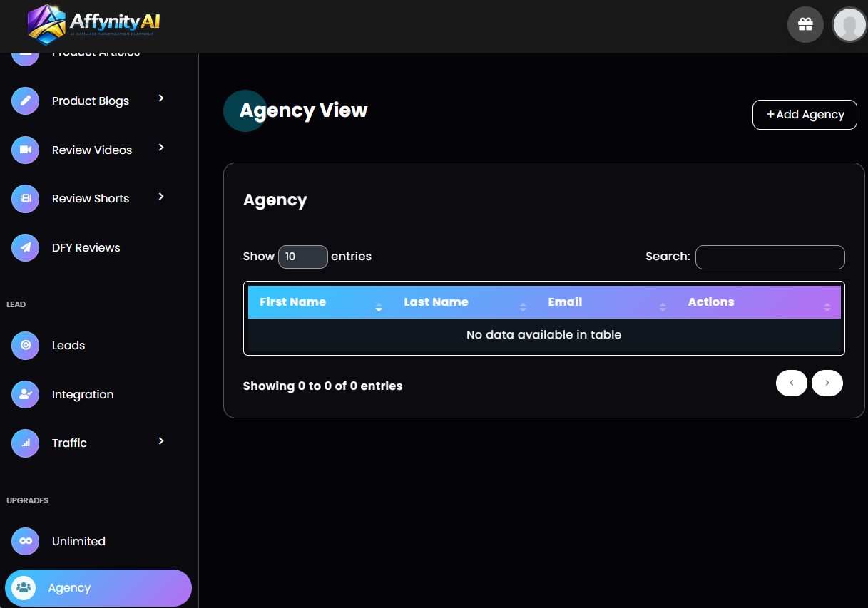Click the Review Shorts film icon
The height and width of the screenshot is (608, 868).
[x=26, y=198]
